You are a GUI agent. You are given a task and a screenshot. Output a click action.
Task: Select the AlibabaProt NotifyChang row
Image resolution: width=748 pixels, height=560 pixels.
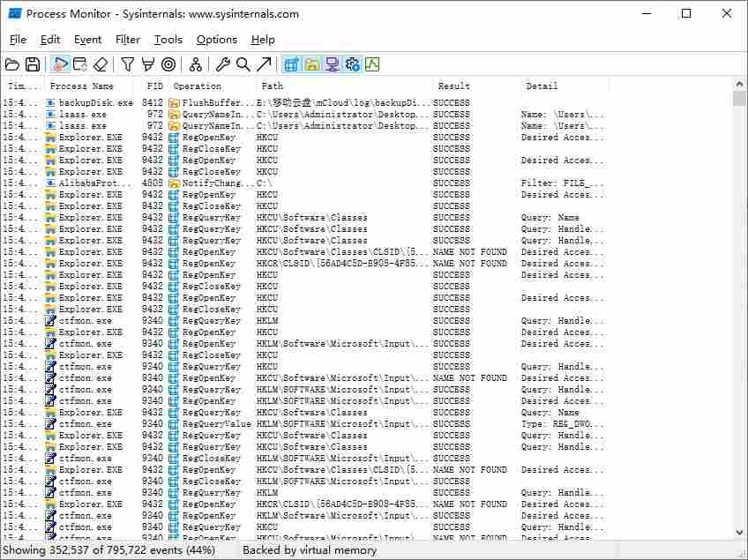[x=305, y=183]
